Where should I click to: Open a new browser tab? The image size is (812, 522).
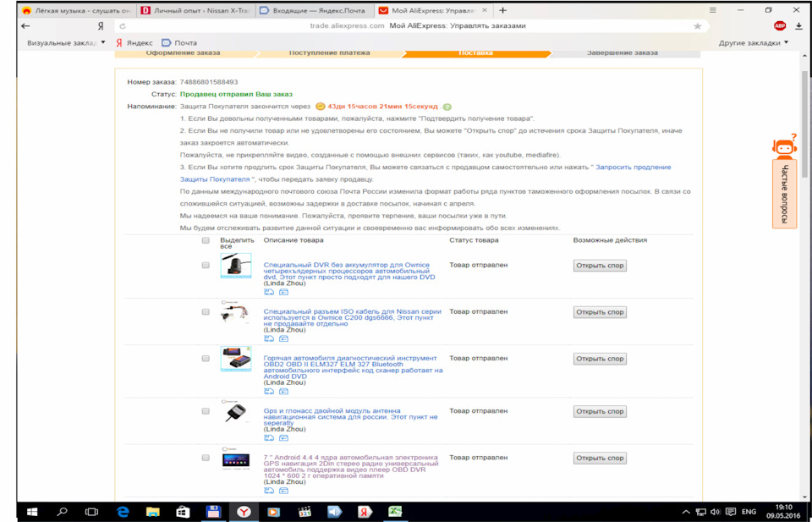(502, 10)
